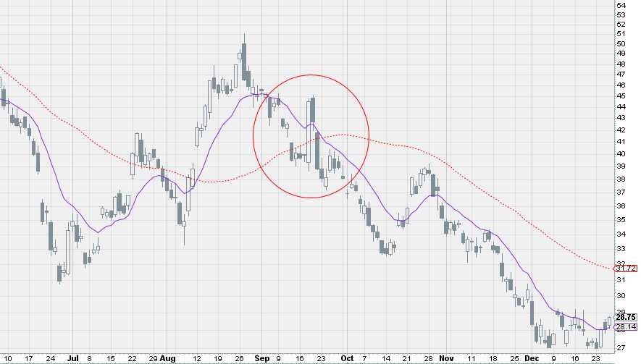Image resolution: width=641 pixels, height=364 pixels.
Task: Click the purple 28.14 moving average tag
Action: coord(625,327)
